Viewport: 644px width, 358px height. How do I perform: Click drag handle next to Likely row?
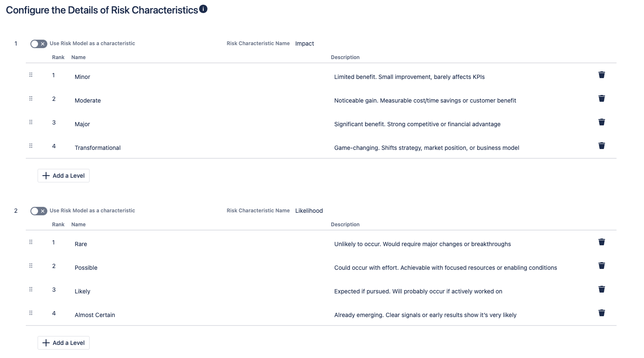click(31, 289)
